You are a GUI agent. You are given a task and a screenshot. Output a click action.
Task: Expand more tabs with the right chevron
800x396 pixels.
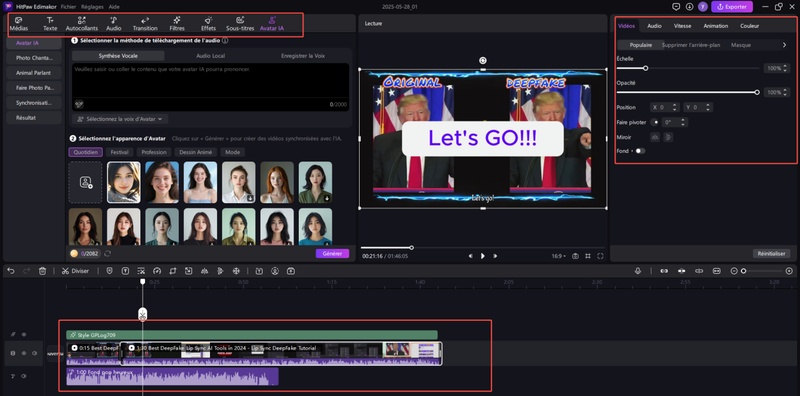(784, 45)
